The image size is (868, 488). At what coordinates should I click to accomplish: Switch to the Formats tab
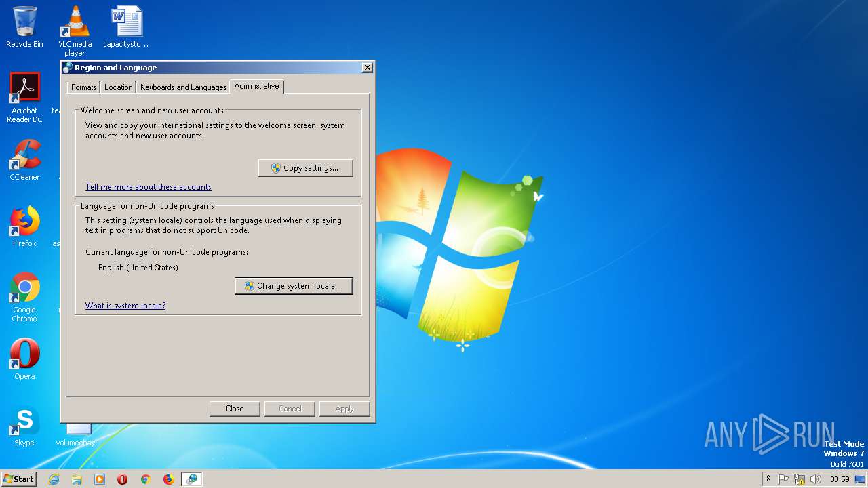pos(84,87)
